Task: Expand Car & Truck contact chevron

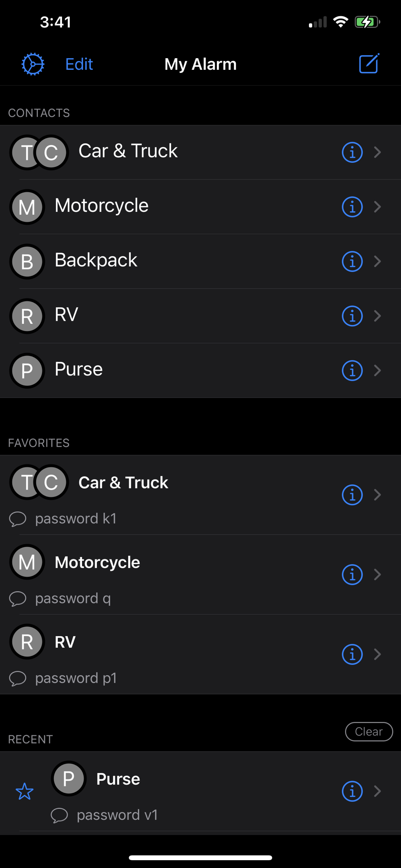Action: point(378,152)
